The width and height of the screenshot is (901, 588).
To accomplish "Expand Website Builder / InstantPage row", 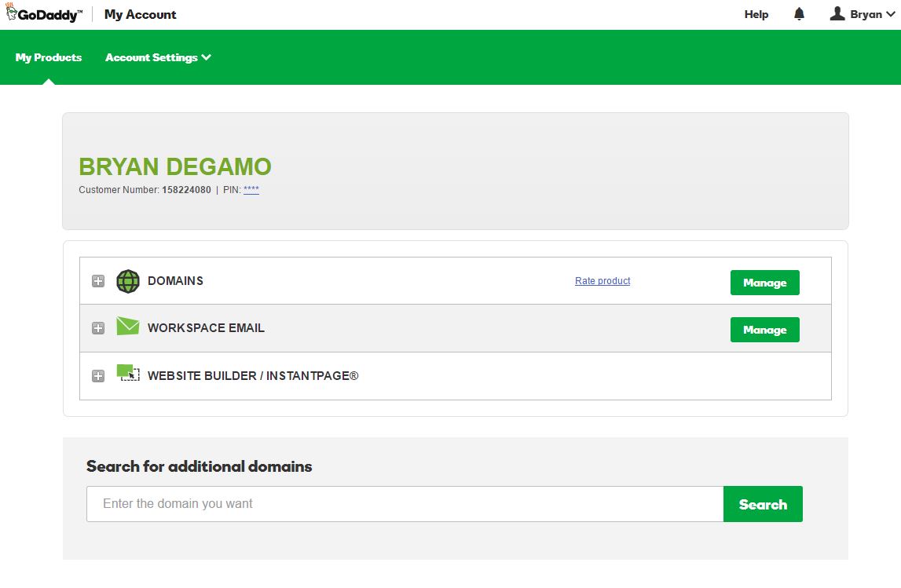I will (98, 375).
